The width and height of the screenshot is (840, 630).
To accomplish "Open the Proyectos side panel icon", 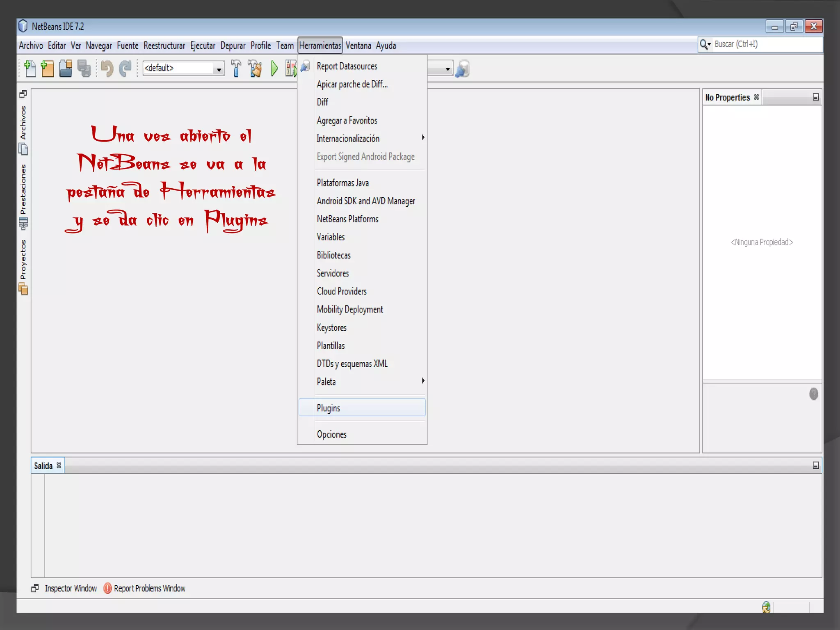I will tap(23, 289).
